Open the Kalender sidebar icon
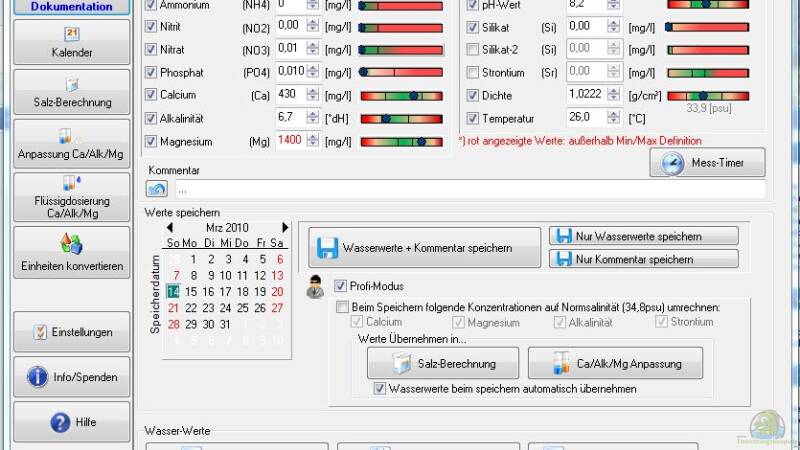 [71, 42]
